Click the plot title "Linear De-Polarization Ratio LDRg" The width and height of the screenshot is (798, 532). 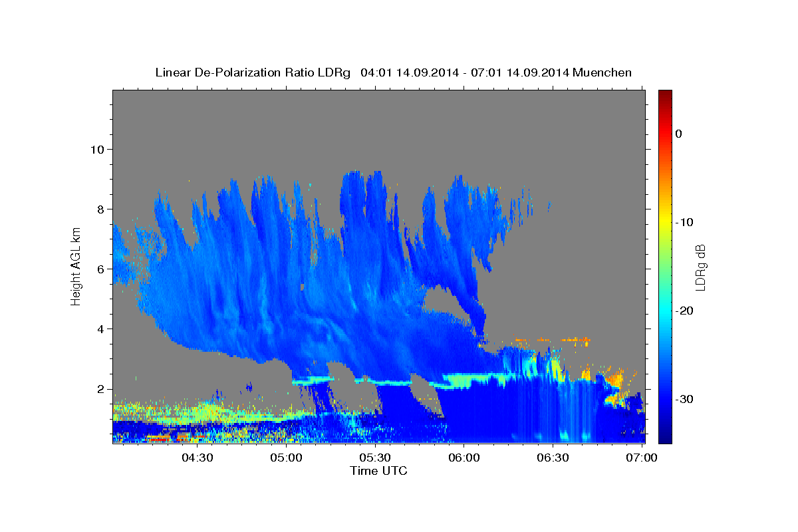[x=252, y=72]
